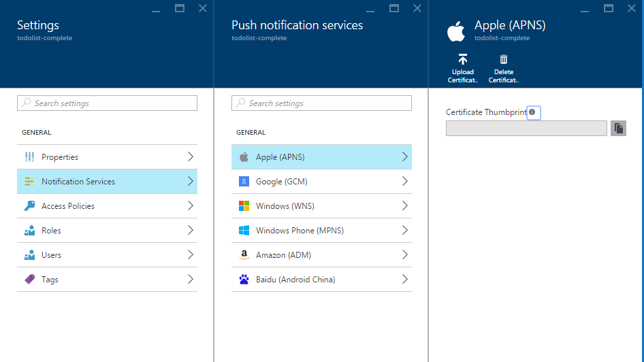Expand the Notification Services chevron
The width and height of the screenshot is (644, 362).
point(190,182)
